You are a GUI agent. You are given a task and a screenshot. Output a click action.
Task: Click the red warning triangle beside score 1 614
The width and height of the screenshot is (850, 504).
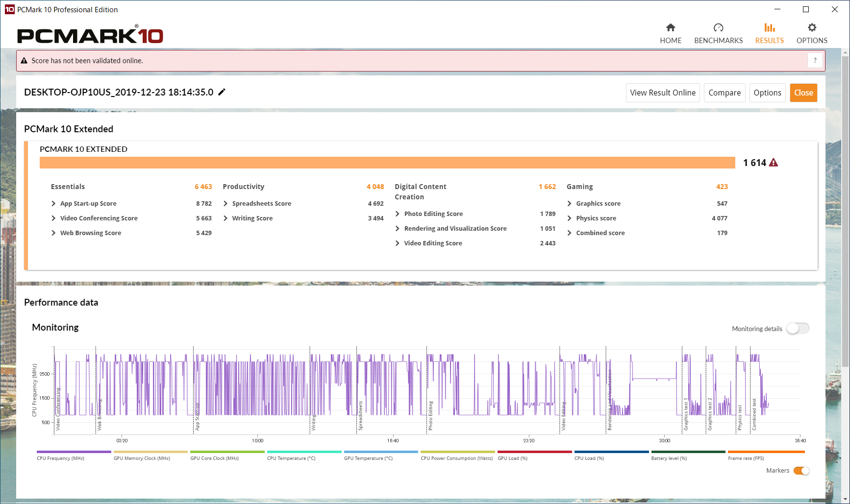[x=774, y=163]
